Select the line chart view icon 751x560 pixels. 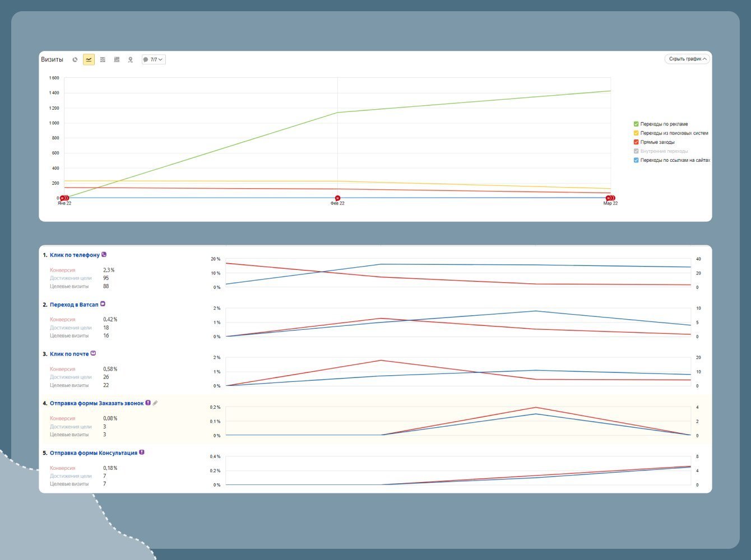coord(89,59)
